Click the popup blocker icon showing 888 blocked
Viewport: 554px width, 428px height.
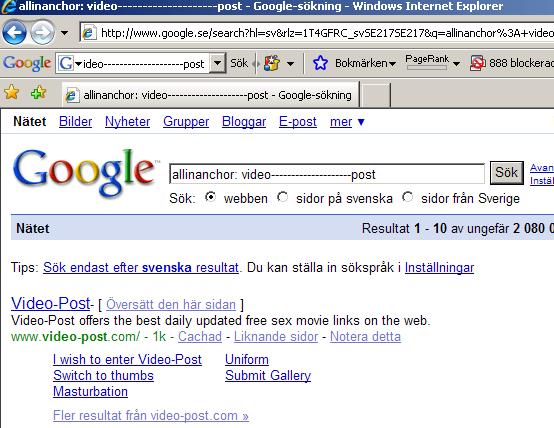pos(477,63)
